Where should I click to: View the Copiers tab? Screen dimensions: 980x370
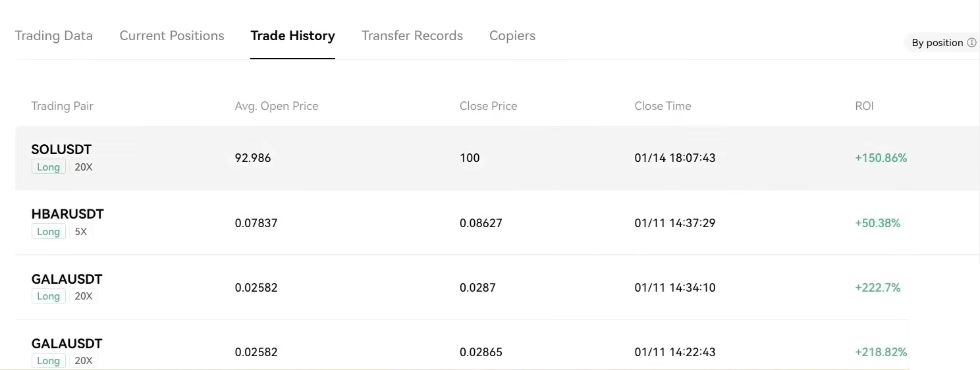[x=512, y=36]
